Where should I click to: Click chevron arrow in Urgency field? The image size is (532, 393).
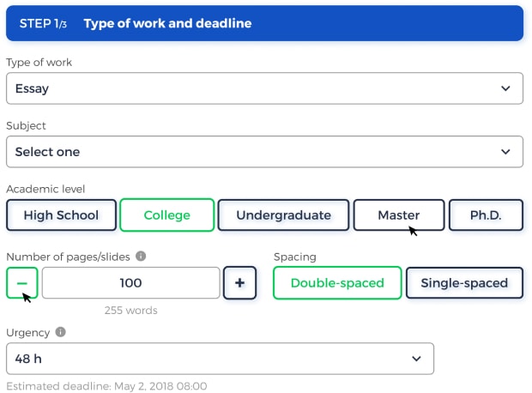tap(416, 359)
